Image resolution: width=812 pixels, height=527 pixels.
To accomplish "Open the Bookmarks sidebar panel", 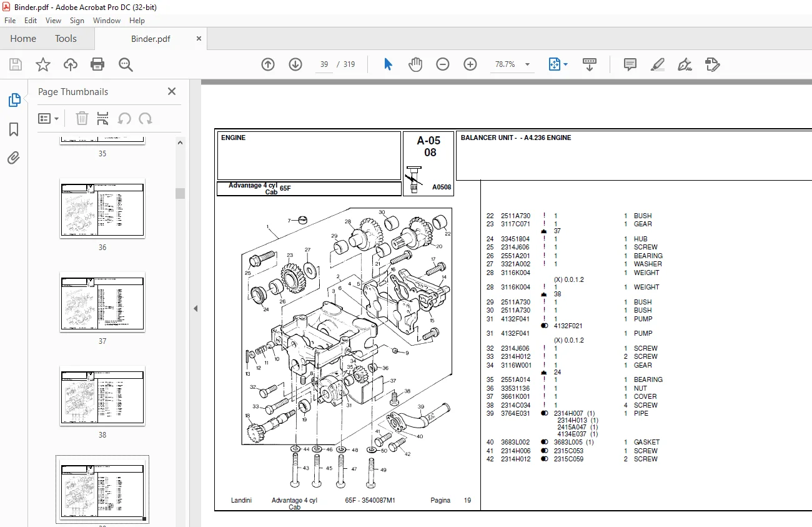I will pyautogui.click(x=14, y=129).
